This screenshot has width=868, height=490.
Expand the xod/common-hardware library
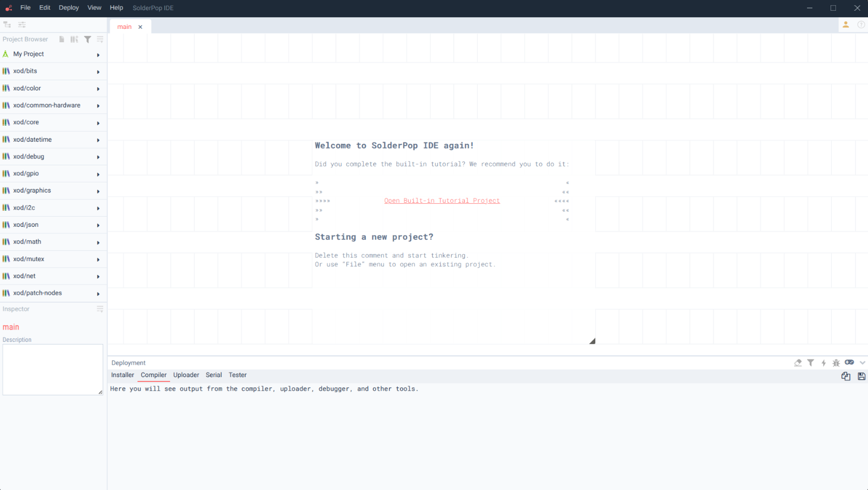98,106
